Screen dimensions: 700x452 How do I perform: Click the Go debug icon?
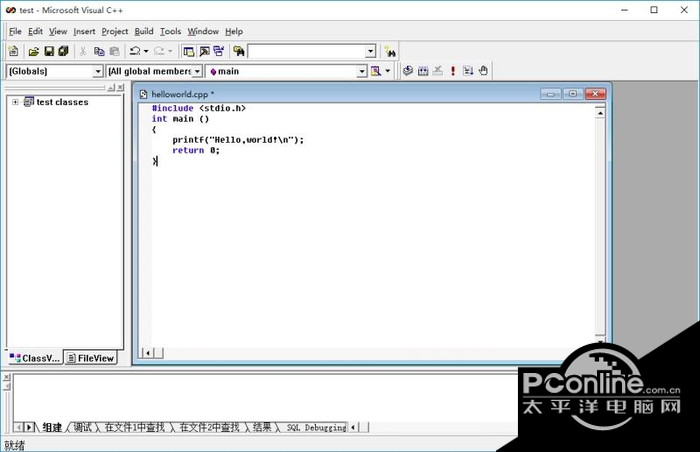(468, 71)
